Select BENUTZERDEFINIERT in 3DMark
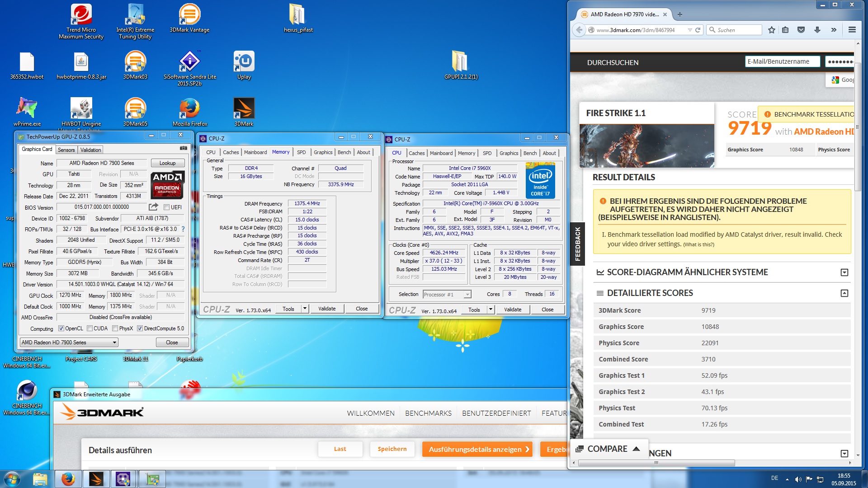This screenshot has height=488, width=868. (x=496, y=413)
